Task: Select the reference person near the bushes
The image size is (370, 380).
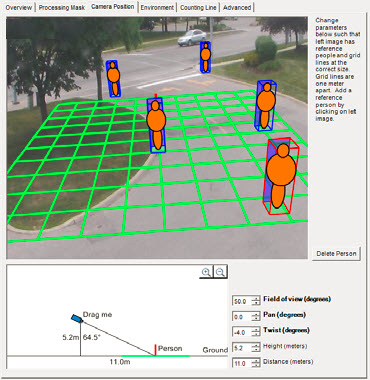Action: tap(266, 106)
